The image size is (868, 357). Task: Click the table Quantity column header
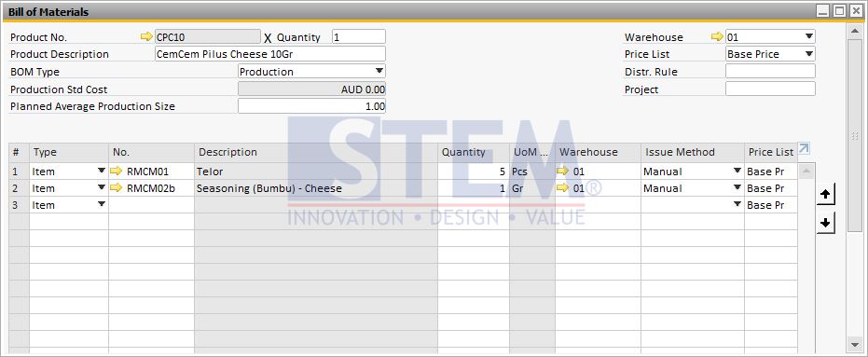coord(474,152)
